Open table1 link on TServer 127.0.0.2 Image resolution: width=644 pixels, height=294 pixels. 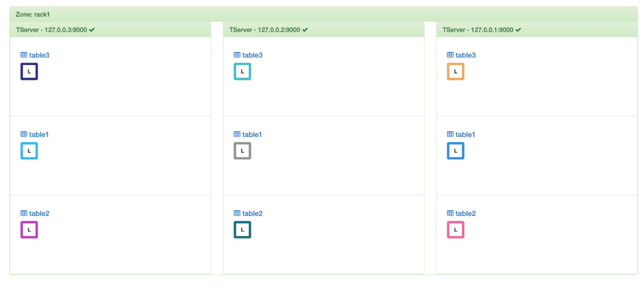tap(252, 135)
